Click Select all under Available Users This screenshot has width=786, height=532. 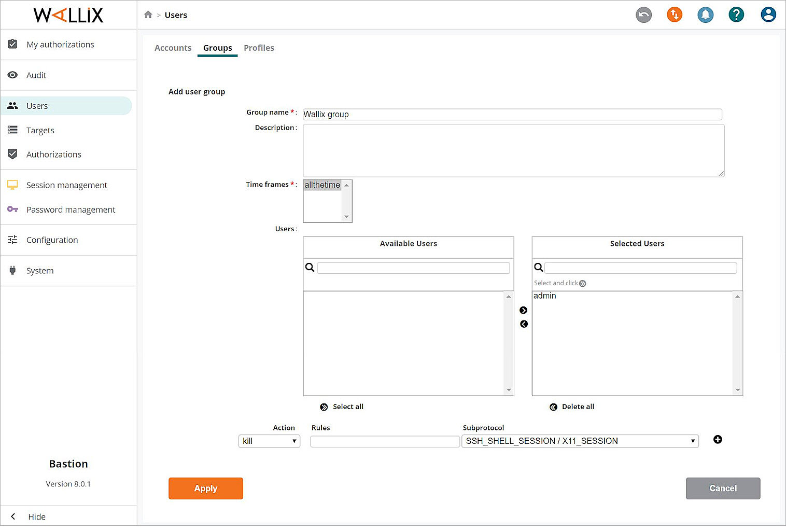click(342, 407)
